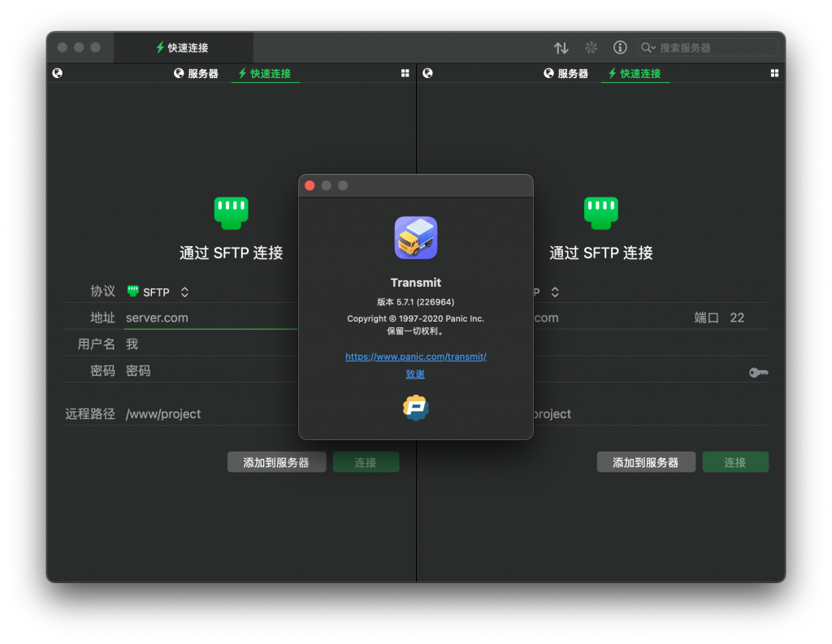
Task: Click the 版本 5.7.1 (226964) text
Action: (x=415, y=302)
